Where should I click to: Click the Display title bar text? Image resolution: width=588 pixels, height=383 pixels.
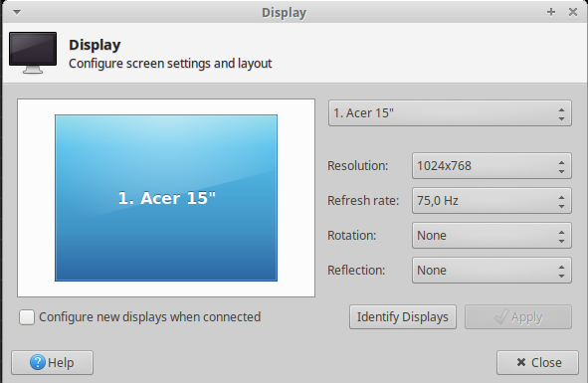pyautogui.click(x=284, y=12)
